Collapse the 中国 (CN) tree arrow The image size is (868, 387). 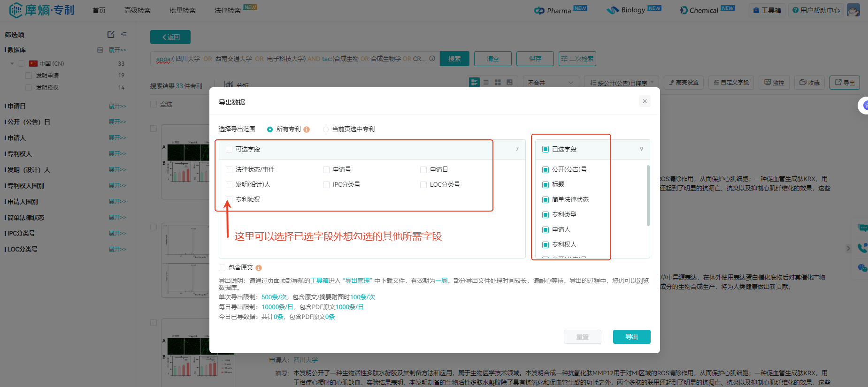(x=12, y=63)
